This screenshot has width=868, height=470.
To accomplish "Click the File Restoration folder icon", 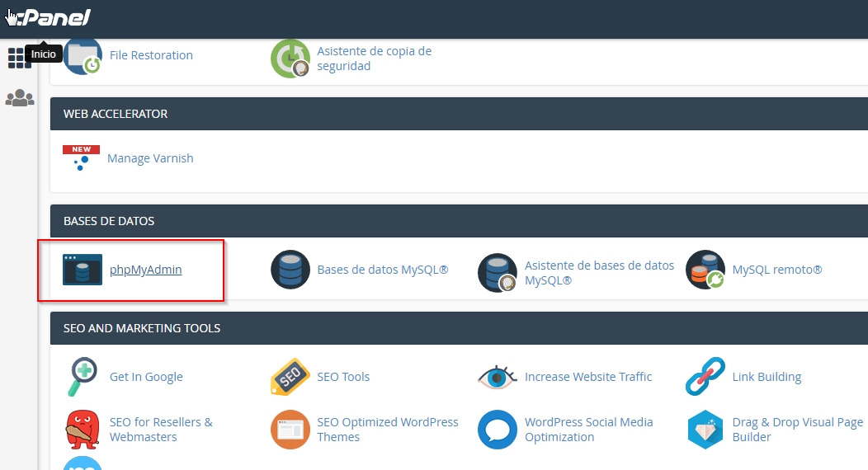I will point(83,56).
